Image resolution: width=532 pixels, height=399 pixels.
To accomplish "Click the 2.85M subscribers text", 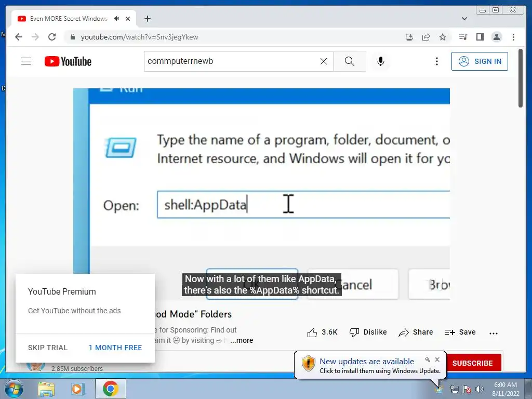I will click(77, 368).
